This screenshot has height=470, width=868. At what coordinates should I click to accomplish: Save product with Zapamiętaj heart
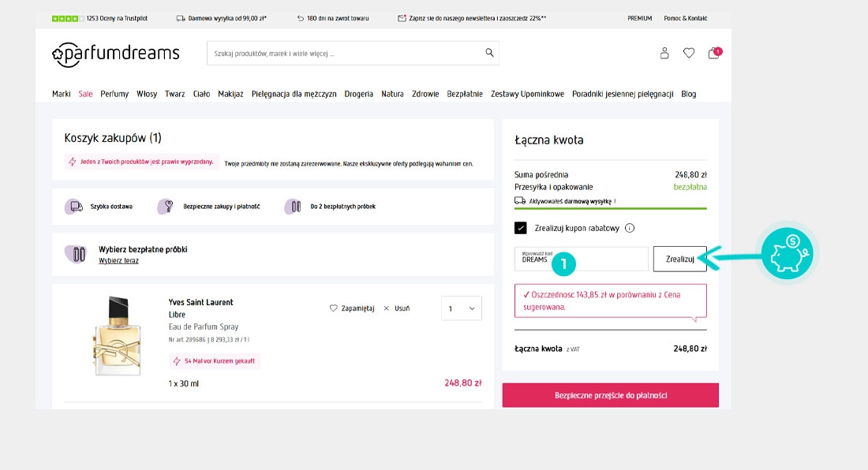point(352,308)
